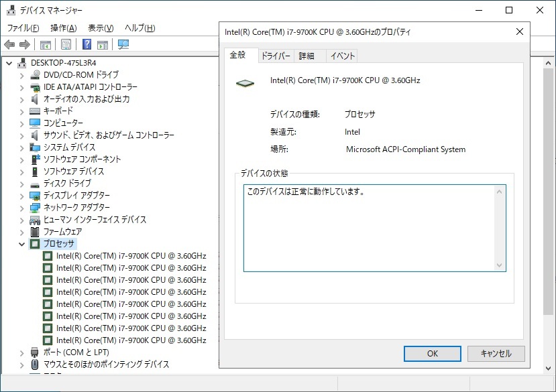Switch to the イベント tab
556x392 pixels.
342,56
